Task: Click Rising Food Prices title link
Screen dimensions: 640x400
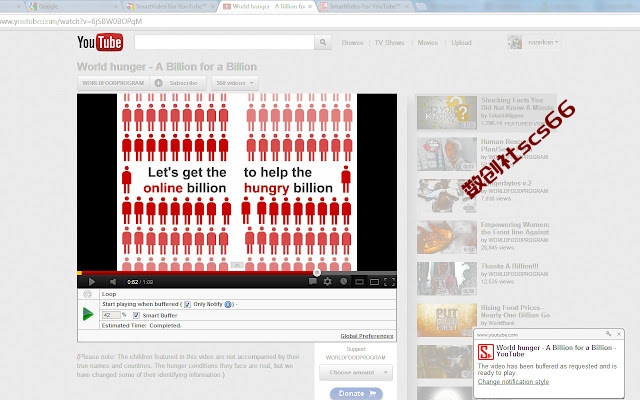Action: [x=515, y=311]
